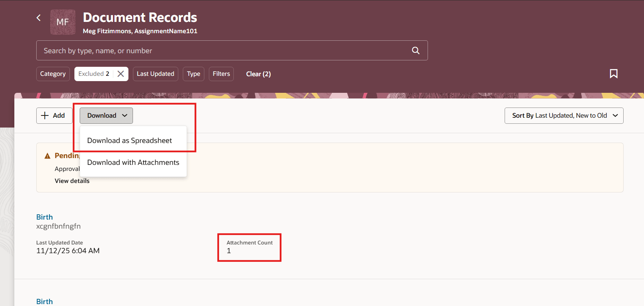The height and width of the screenshot is (306, 644).
Task: Choose Download with Attachments
Action: [133, 162]
